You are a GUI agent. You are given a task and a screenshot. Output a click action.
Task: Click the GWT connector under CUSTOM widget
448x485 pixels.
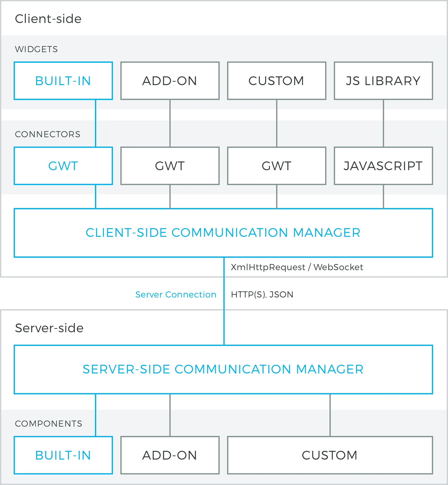tap(277, 166)
